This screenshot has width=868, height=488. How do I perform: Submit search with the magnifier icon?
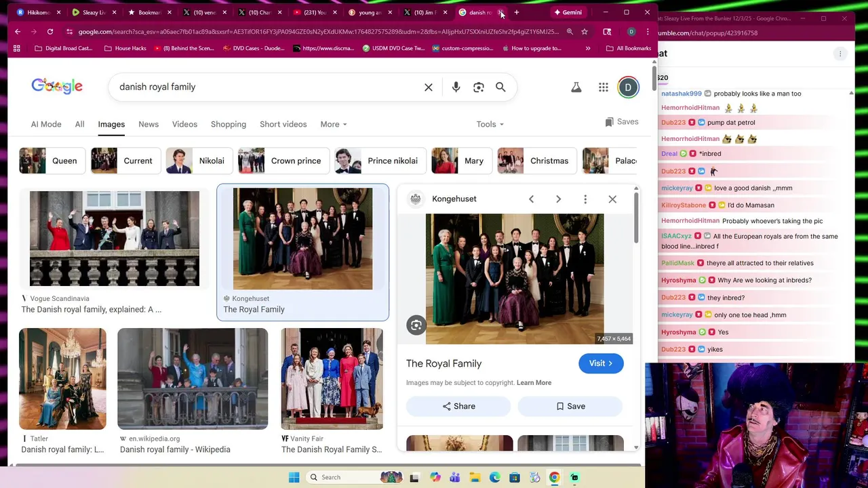500,87
